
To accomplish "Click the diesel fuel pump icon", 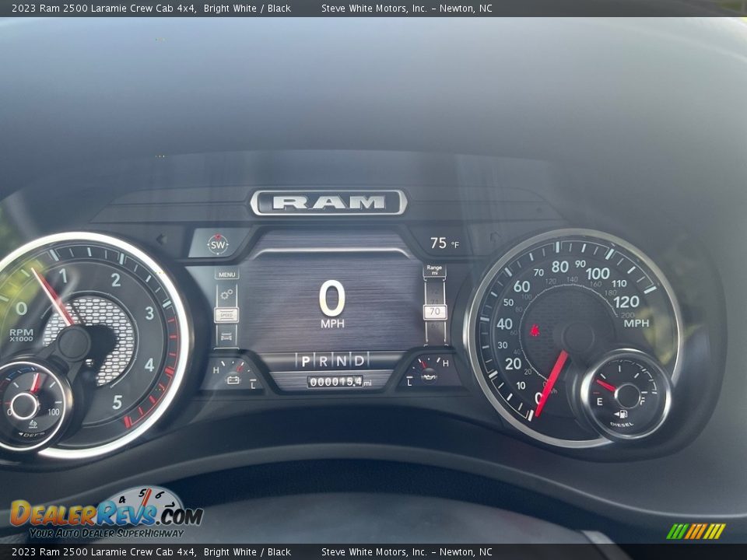I will pyautogui.click(x=621, y=415).
